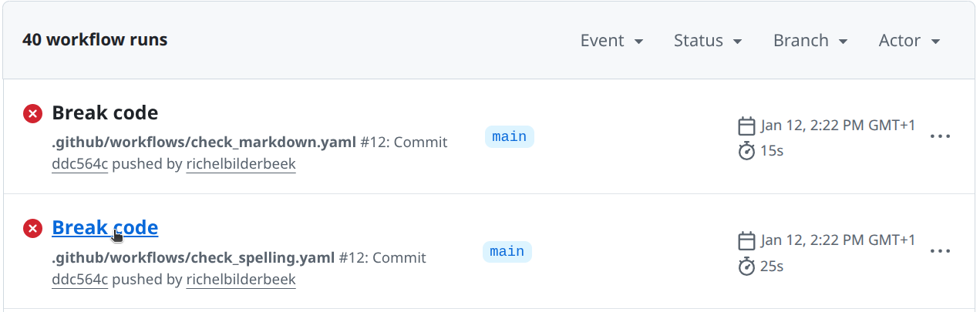Screen dimensions: 980x312
Task: Open the Actor filter dropdown
Action: [x=909, y=41]
